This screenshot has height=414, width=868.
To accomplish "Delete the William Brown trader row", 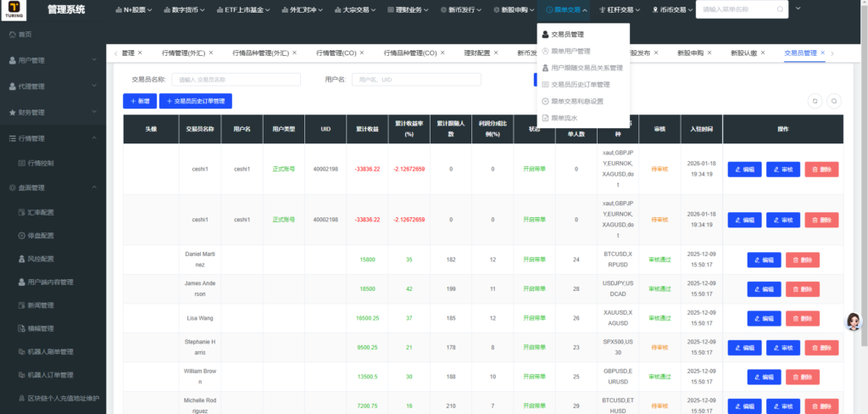I will [802, 378].
